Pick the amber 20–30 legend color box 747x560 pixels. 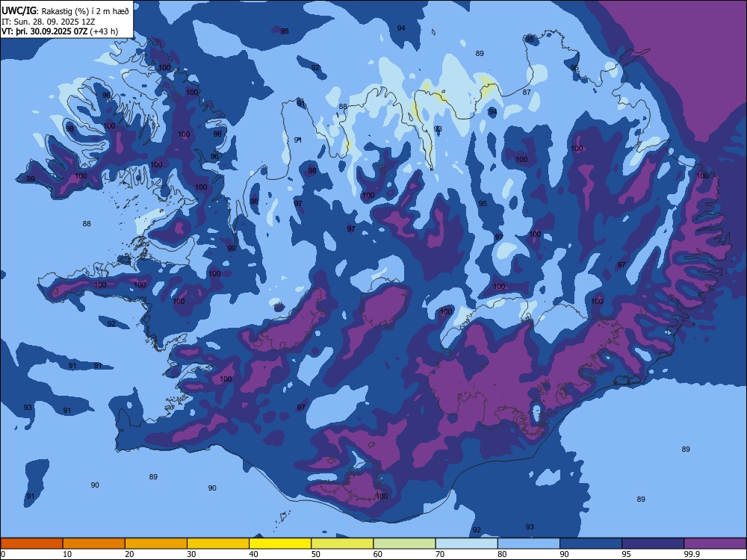point(156,544)
